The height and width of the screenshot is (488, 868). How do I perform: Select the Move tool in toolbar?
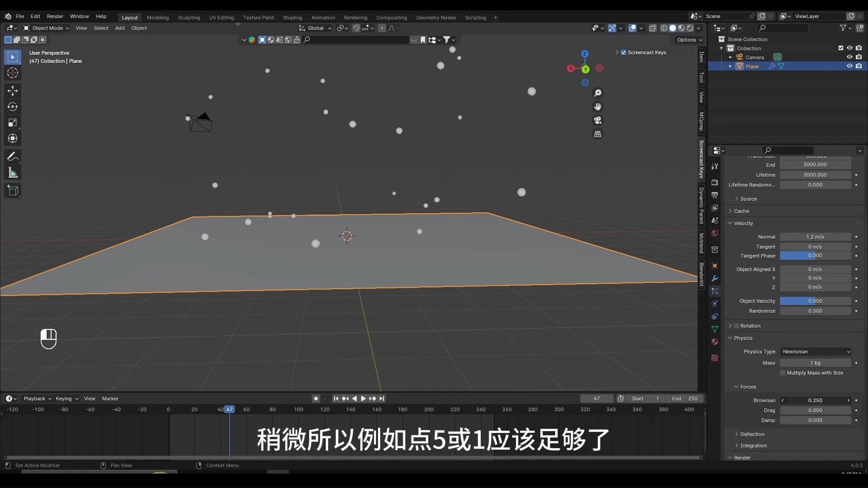pos(12,91)
